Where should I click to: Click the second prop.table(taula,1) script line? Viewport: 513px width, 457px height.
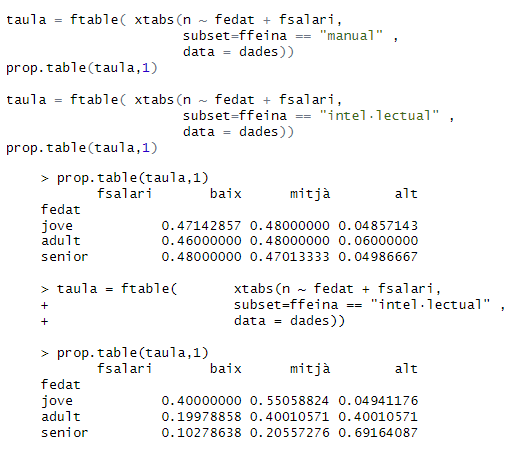(x=82, y=148)
